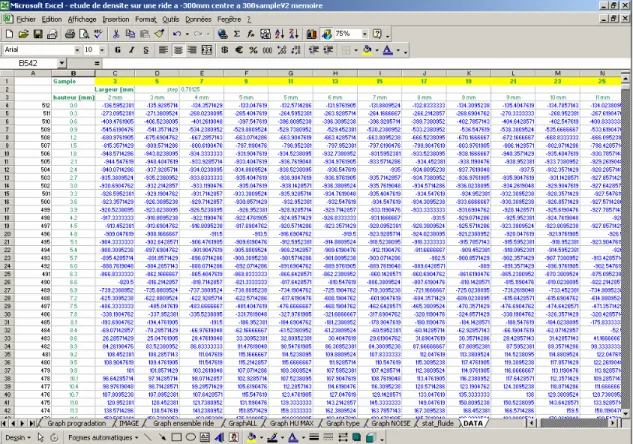The height and width of the screenshot is (444, 633).
Task: Open Office Assistant help icon
Action: coord(377,34)
